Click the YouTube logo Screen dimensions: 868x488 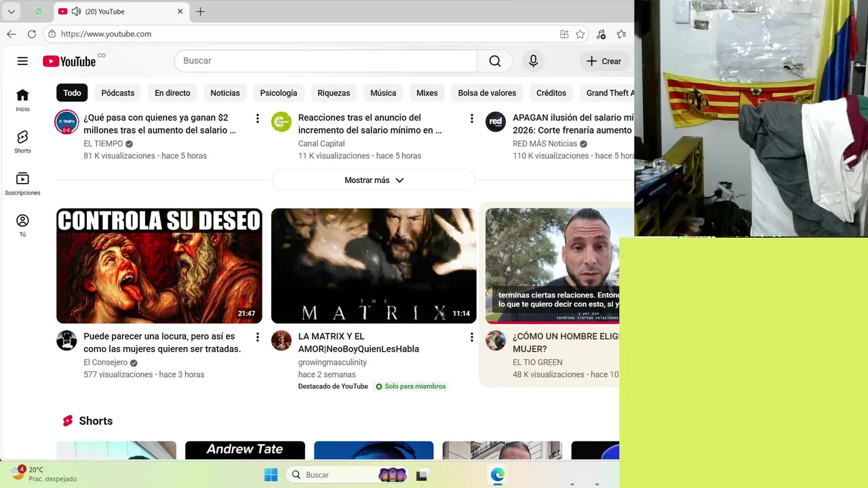[x=69, y=62]
